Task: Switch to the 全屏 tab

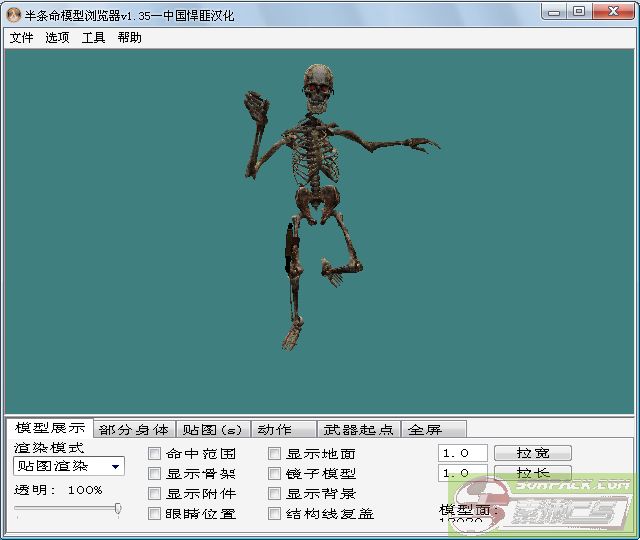Action: tap(425, 430)
